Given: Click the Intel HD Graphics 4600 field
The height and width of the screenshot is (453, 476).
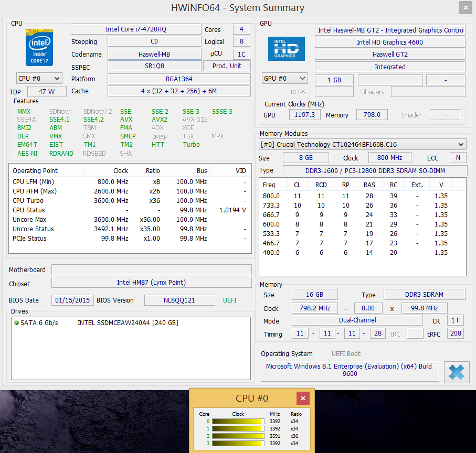Looking at the screenshot, I should coord(390,42).
